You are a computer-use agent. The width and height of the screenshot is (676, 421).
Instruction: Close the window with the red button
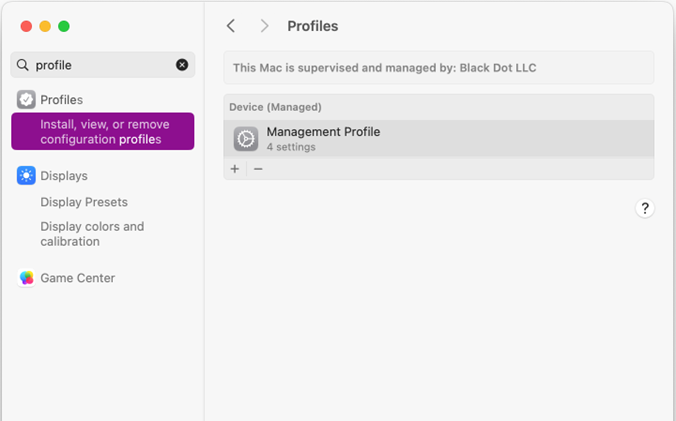point(26,26)
